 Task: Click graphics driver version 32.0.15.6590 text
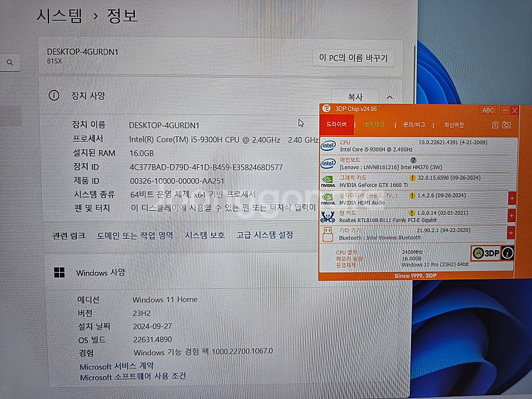(449, 178)
